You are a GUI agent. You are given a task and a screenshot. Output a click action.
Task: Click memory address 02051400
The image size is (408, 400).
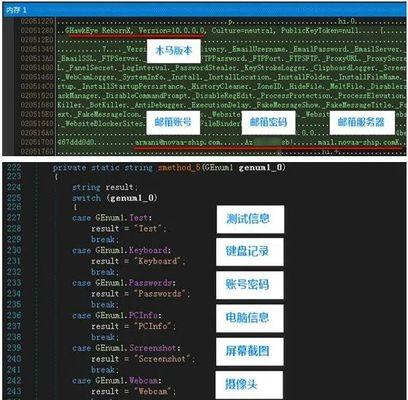(37, 68)
